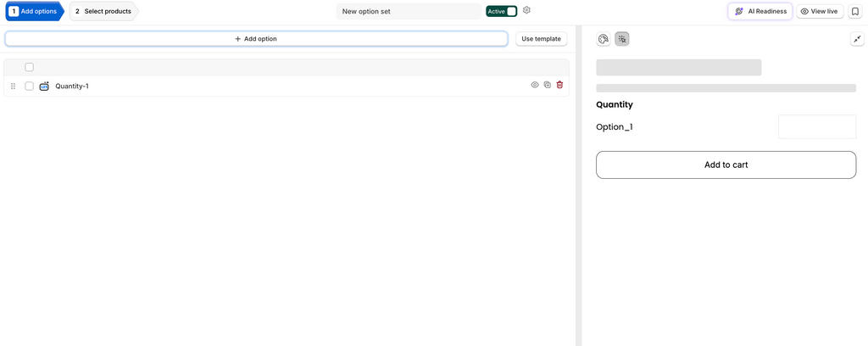This screenshot has height=346, width=868.
Task: Focus the Option_1 quantity input box
Action: pyautogui.click(x=817, y=126)
